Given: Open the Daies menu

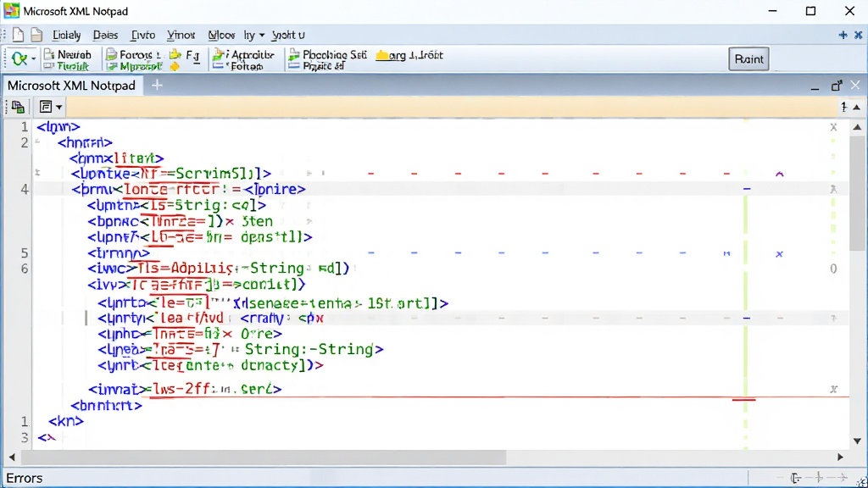Looking at the screenshot, I should click(x=105, y=35).
